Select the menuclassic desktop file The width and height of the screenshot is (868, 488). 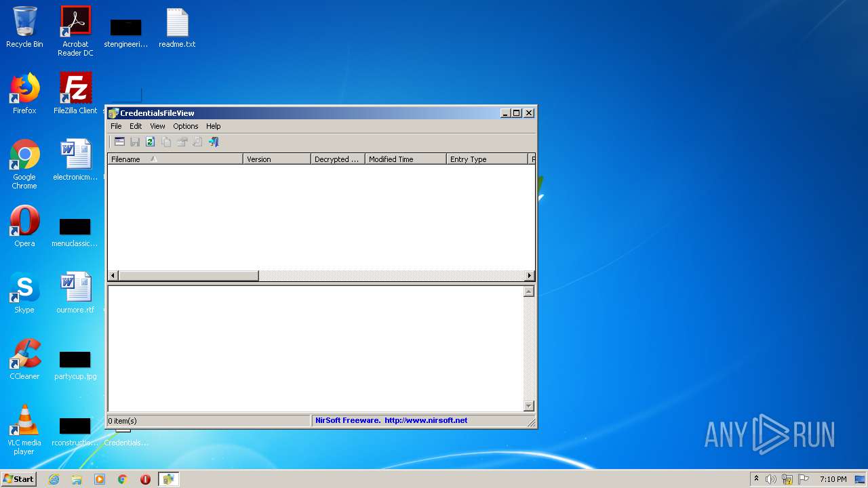click(75, 232)
